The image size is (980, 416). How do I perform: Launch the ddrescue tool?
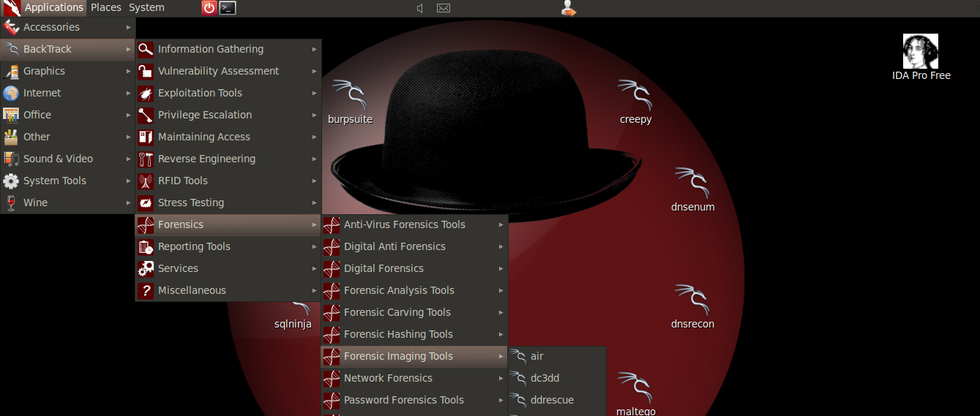558,400
